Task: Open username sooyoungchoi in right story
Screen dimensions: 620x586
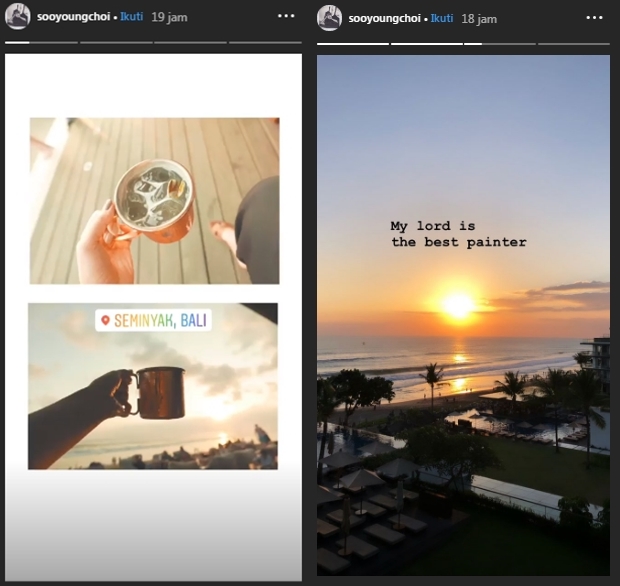Action: [384, 19]
